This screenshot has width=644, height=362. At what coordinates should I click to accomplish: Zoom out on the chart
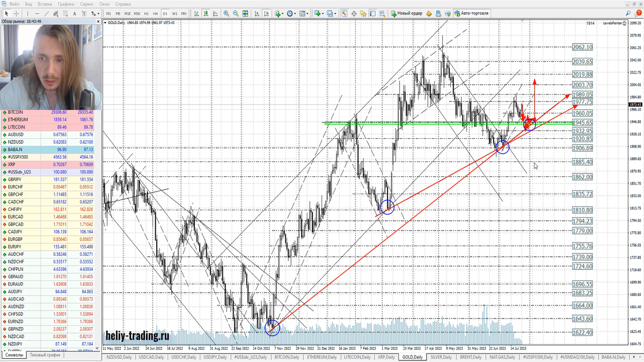[236, 13]
